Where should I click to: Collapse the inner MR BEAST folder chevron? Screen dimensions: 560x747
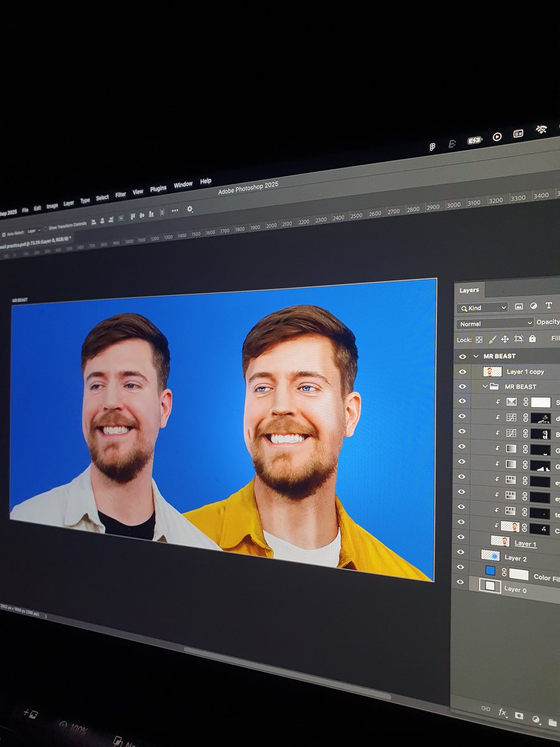click(485, 387)
